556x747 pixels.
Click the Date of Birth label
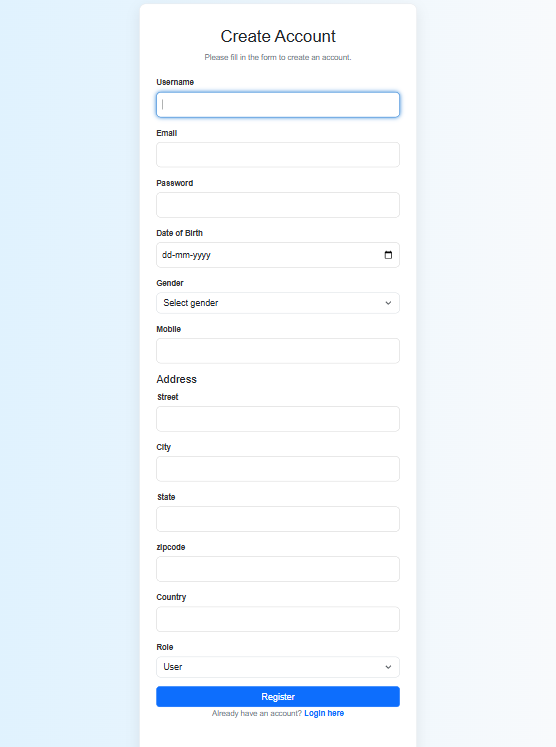click(x=179, y=233)
